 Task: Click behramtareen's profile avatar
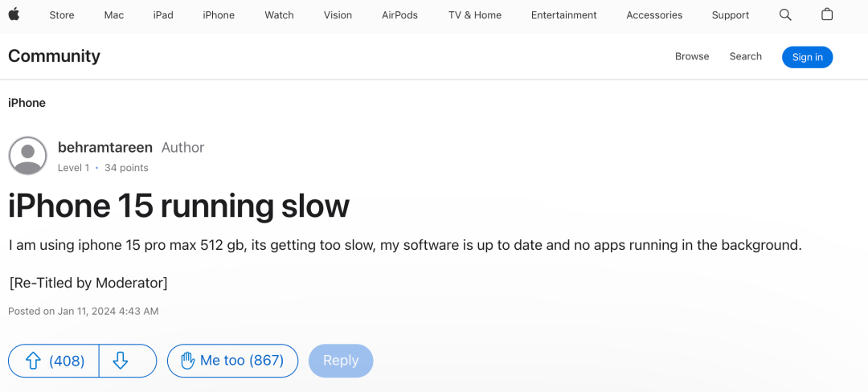[27, 155]
